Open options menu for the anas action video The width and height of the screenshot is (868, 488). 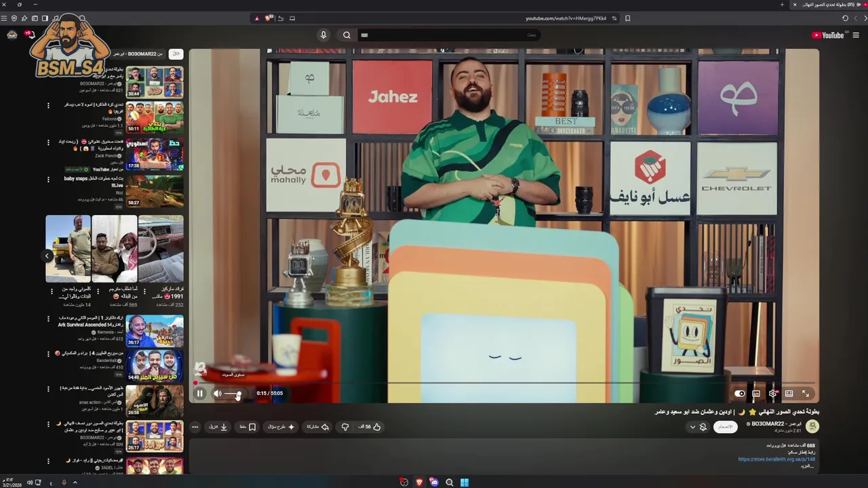pos(48,389)
